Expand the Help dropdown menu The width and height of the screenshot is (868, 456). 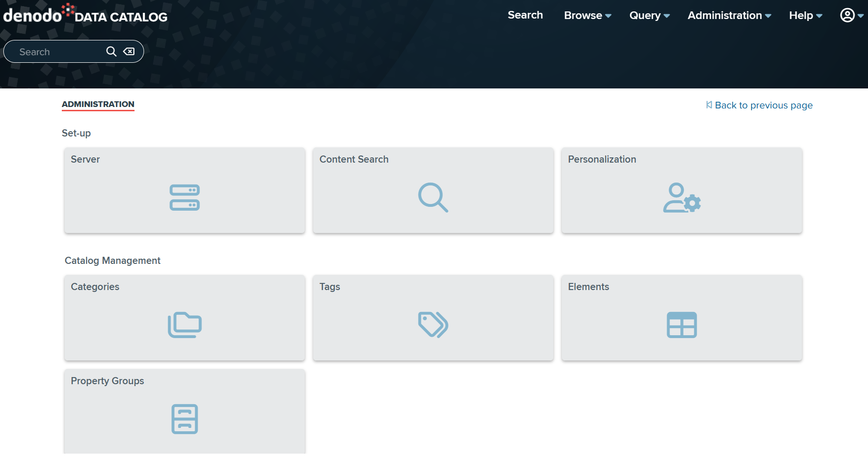[806, 15]
